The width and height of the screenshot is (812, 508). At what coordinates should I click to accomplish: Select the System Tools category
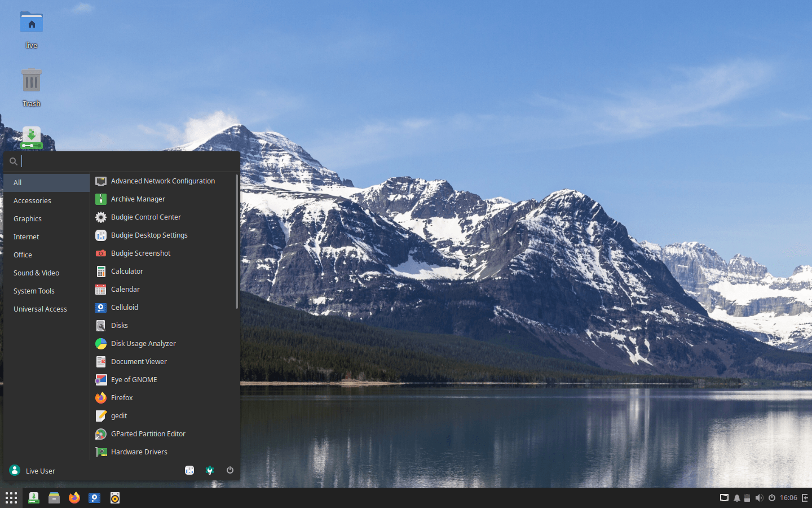[47, 291]
